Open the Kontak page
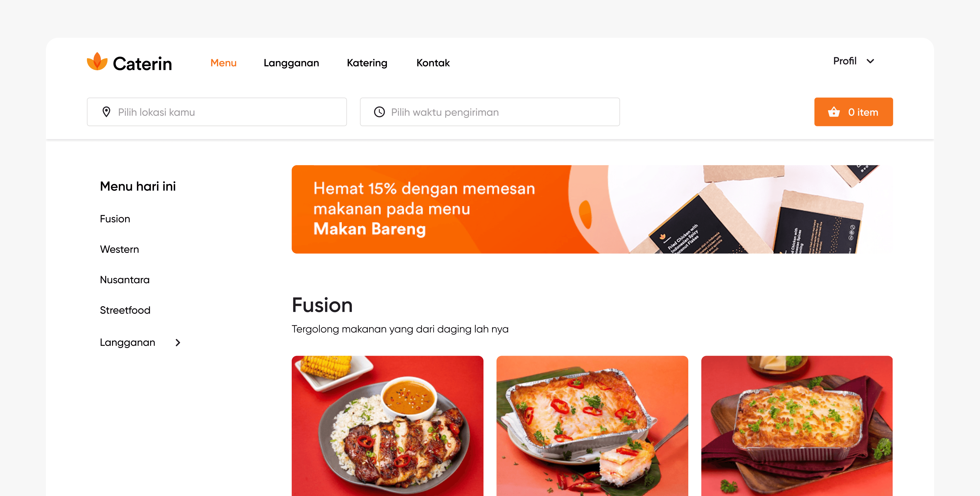 tap(433, 63)
